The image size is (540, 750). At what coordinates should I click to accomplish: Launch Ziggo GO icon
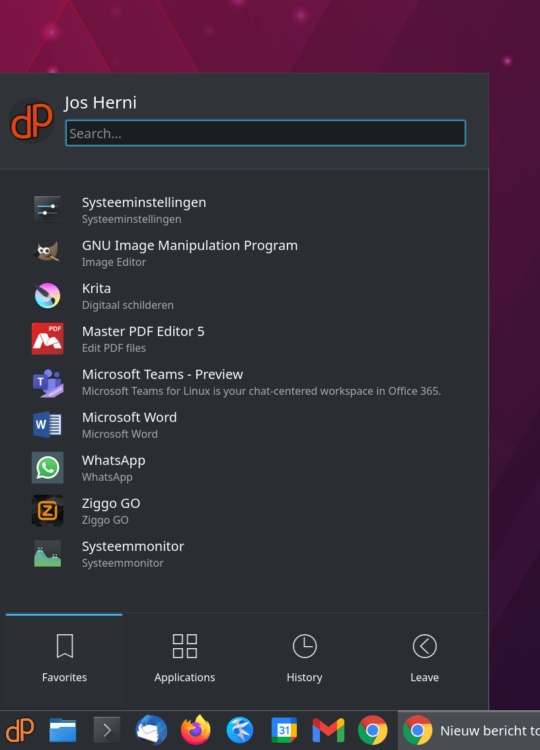point(47,511)
